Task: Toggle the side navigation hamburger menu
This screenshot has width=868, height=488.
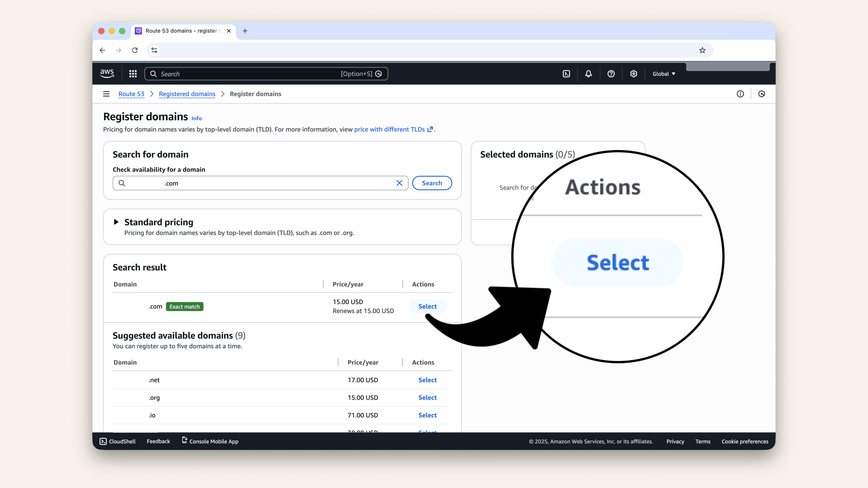Action: click(106, 94)
